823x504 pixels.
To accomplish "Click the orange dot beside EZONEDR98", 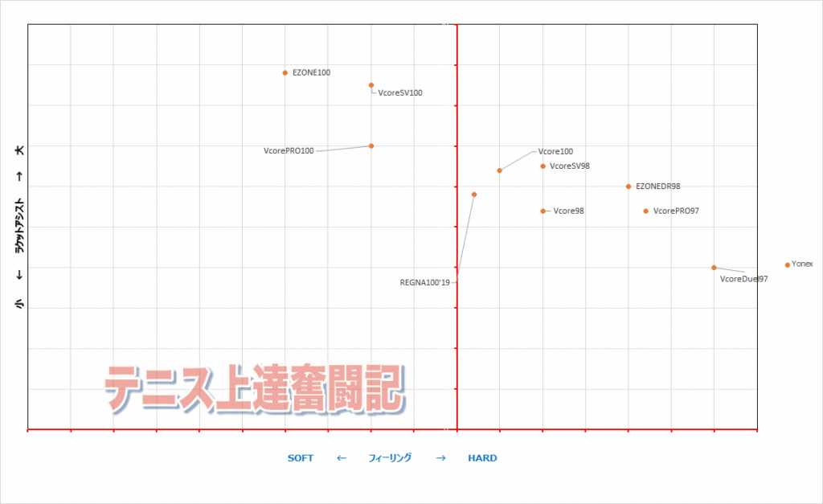I will tap(629, 186).
